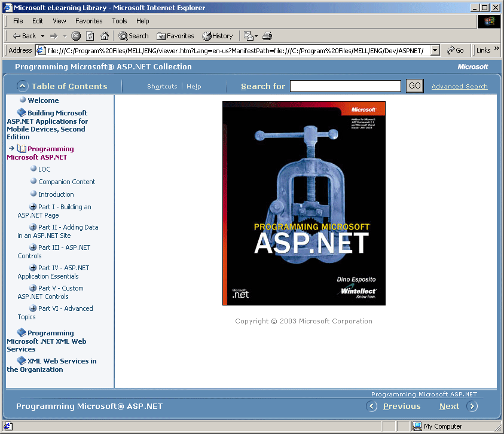
Task: Expand the Links toolbar chevron
Action: [x=497, y=48]
